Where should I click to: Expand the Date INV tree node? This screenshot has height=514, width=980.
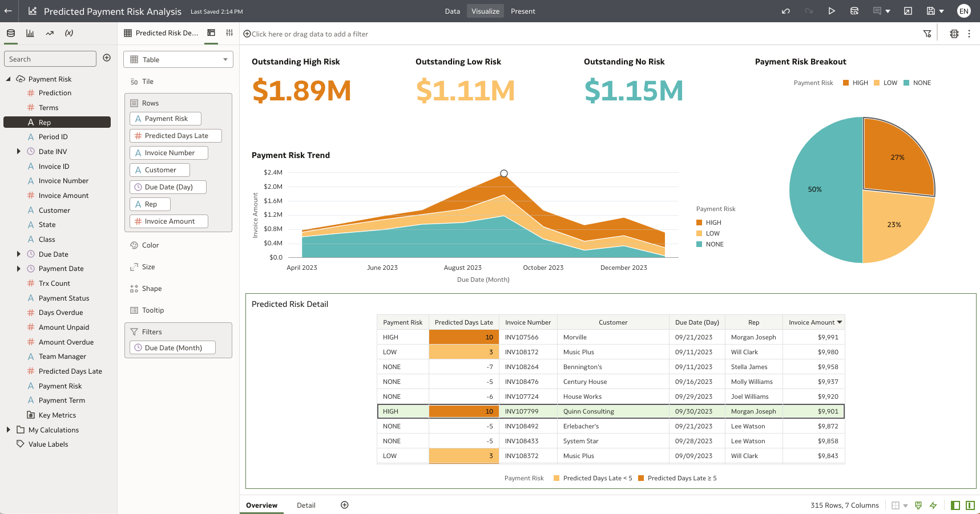[19, 152]
